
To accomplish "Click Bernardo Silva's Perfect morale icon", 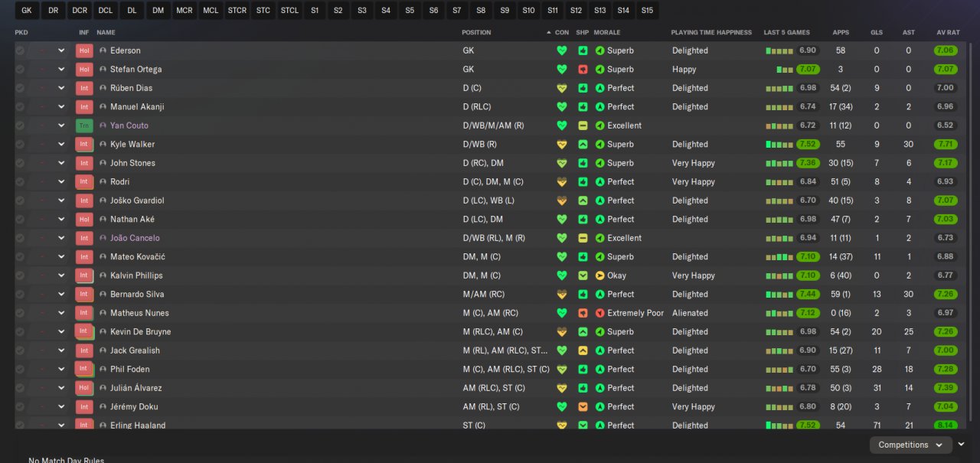I will click(x=600, y=295).
